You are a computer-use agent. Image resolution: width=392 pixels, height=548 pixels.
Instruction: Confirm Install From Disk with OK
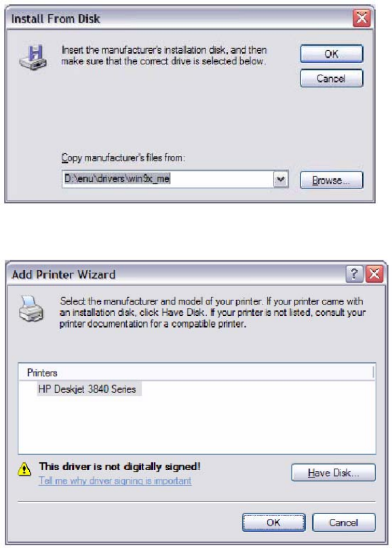coord(332,54)
